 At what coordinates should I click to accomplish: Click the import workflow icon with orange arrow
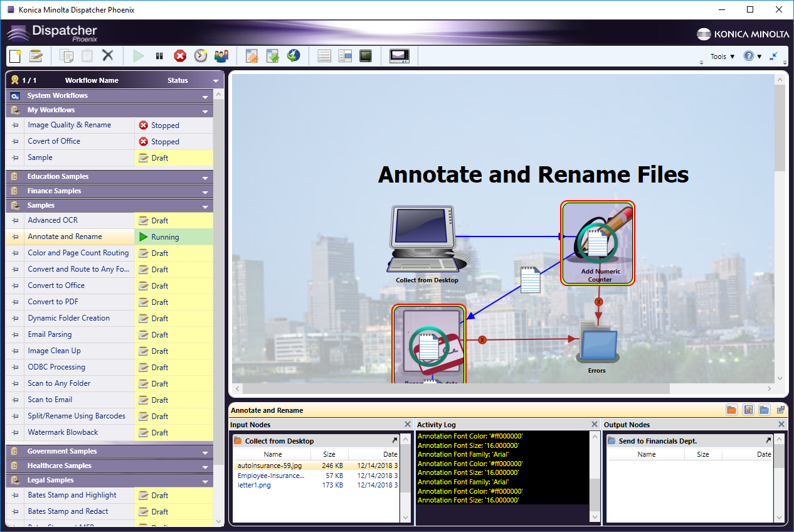pyautogui.click(x=251, y=56)
